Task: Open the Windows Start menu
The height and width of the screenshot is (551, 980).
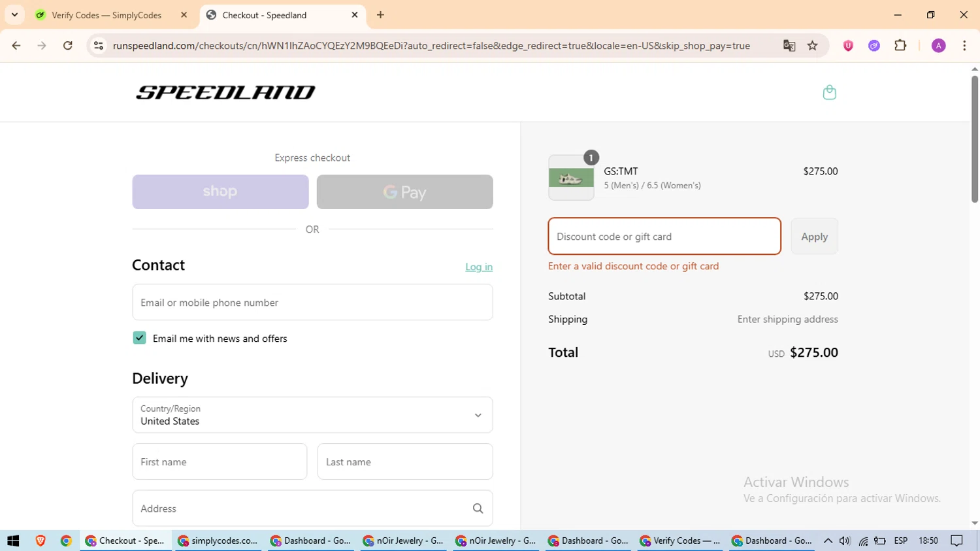Action: point(13,541)
